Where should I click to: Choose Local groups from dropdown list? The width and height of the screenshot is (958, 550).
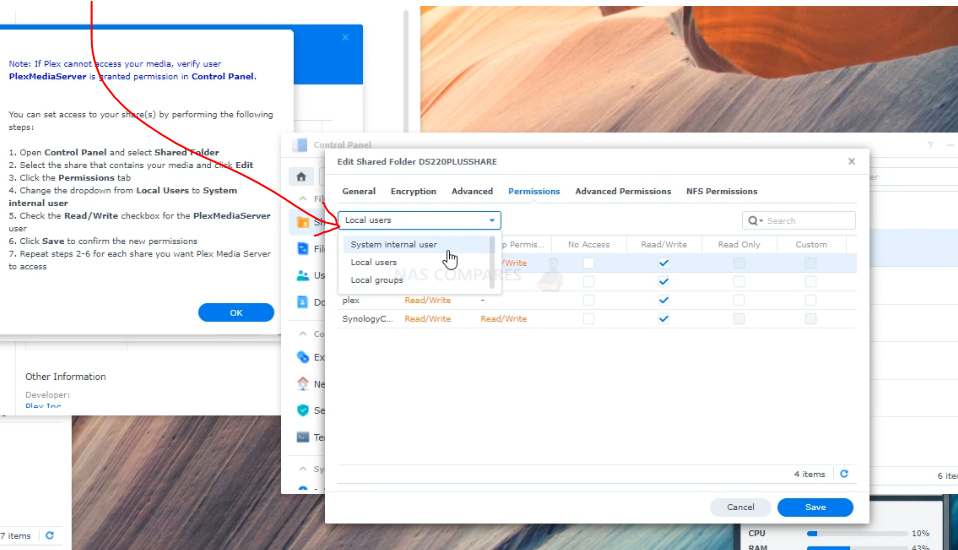click(x=417, y=280)
